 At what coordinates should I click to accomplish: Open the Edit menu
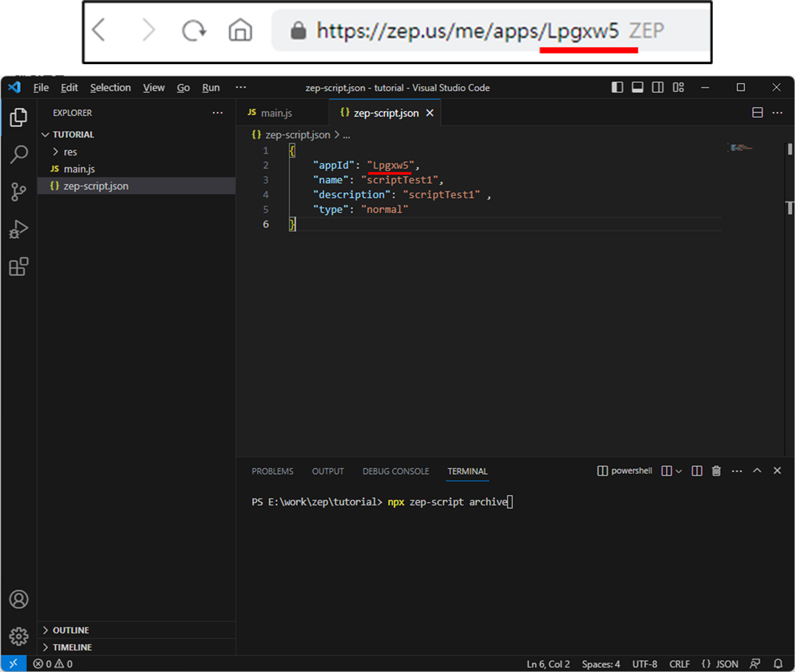(x=69, y=88)
